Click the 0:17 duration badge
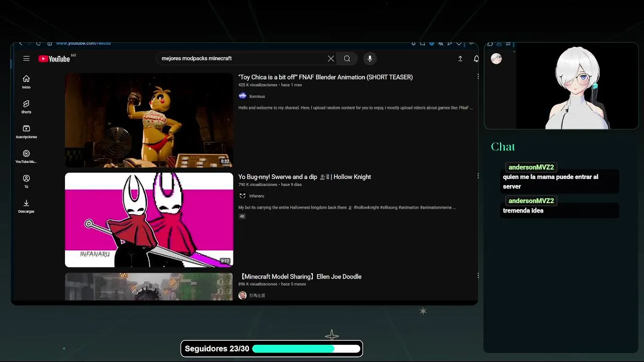The image size is (644, 362). (225, 261)
